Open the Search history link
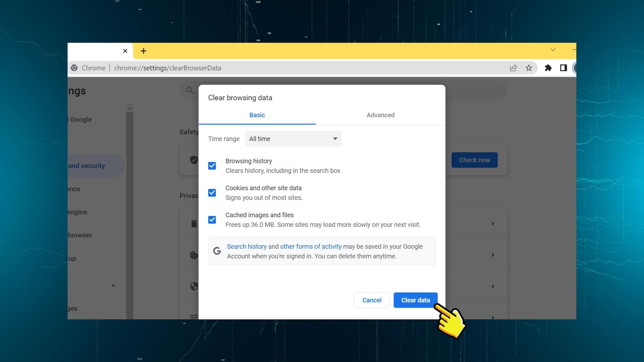644x362 pixels. pos(247,246)
